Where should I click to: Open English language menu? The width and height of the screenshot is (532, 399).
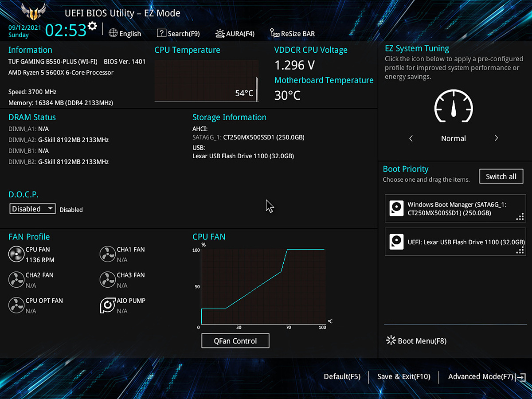[125, 33]
